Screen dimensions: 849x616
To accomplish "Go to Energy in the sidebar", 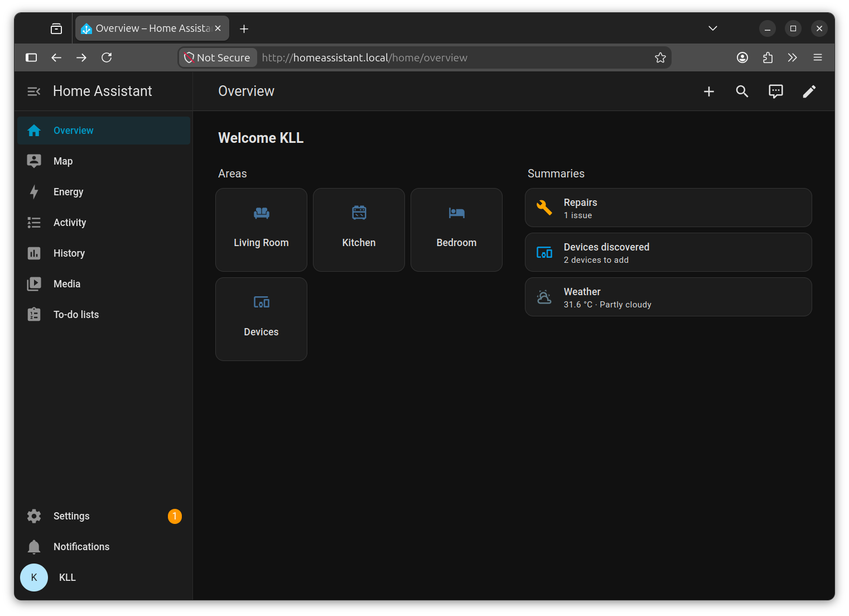I will point(104,192).
